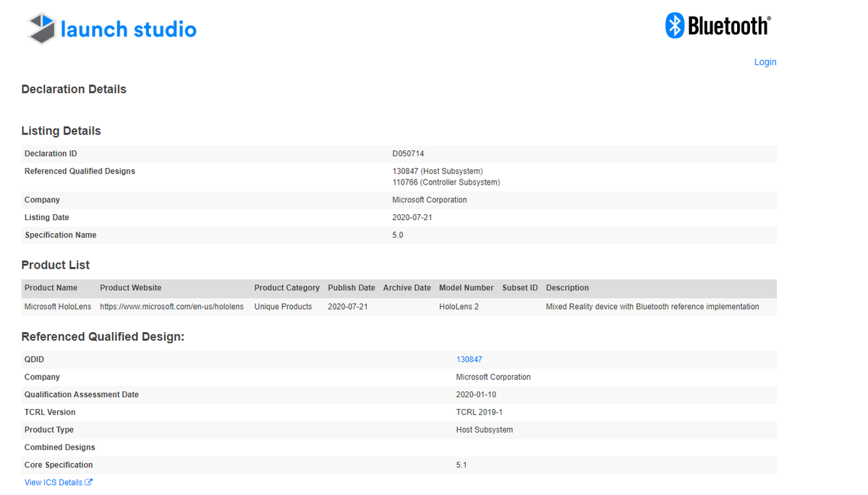Click the Subset ID column header
This screenshot has width=868, height=495.
pyautogui.click(x=520, y=288)
